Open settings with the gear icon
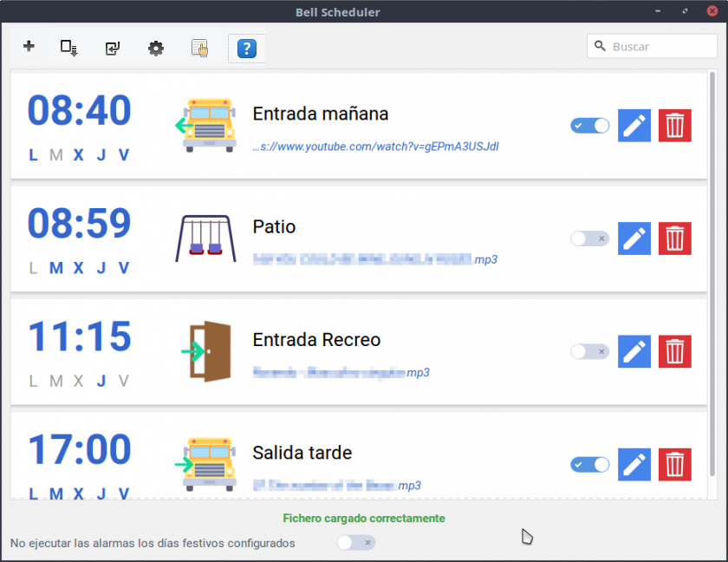 tap(155, 49)
